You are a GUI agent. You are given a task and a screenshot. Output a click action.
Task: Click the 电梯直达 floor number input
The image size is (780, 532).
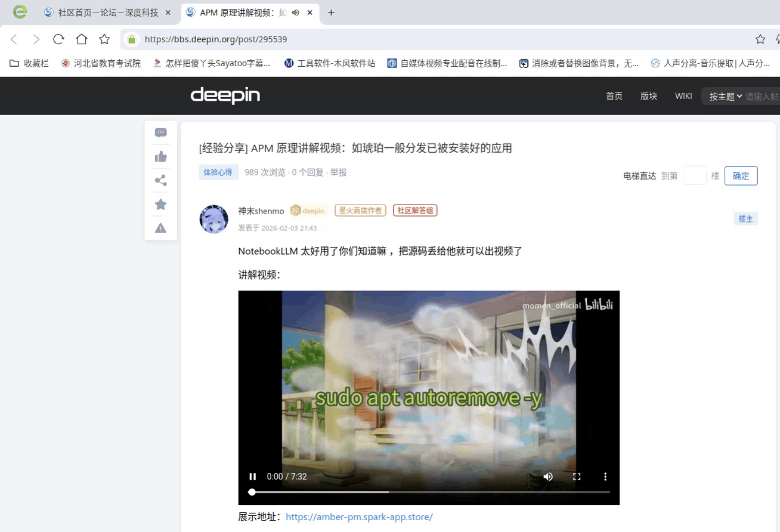pyautogui.click(x=694, y=175)
